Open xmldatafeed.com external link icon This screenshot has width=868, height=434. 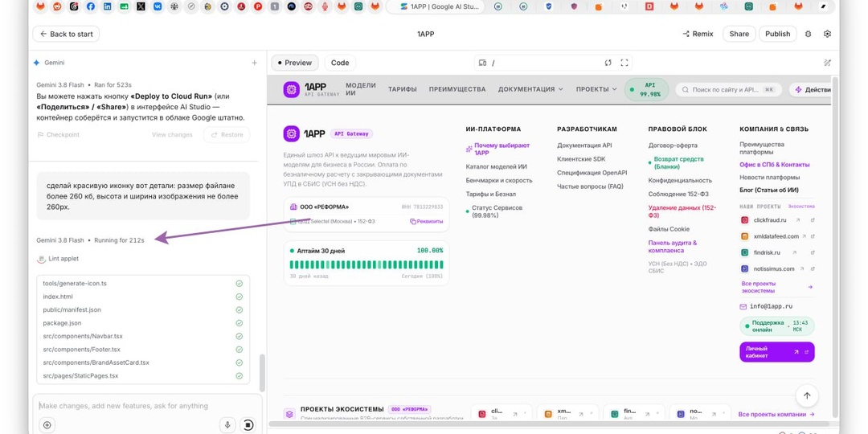pos(813,236)
